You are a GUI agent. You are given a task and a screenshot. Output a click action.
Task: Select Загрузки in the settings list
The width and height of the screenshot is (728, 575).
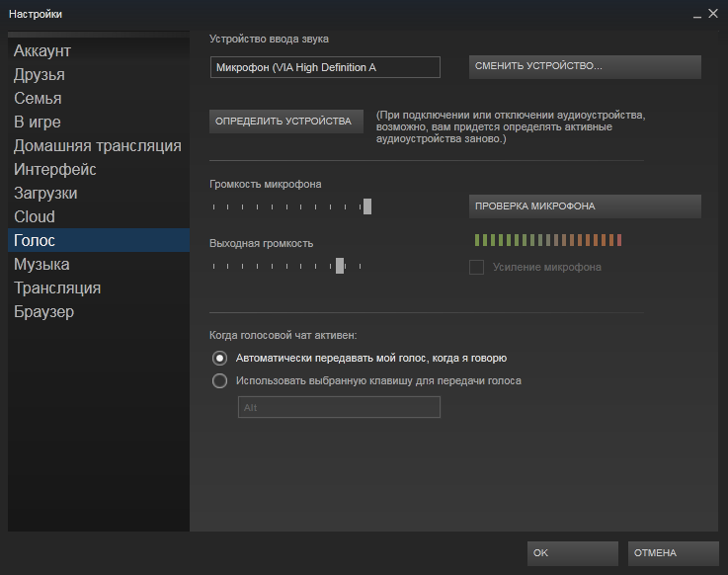tap(45, 193)
